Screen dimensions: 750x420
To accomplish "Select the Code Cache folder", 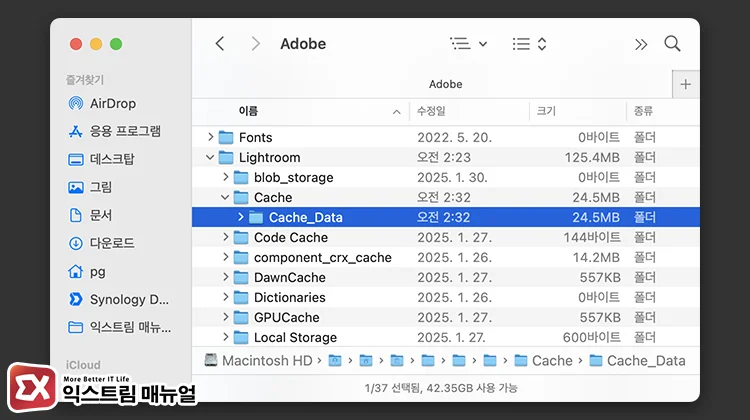I will [445, 237].
